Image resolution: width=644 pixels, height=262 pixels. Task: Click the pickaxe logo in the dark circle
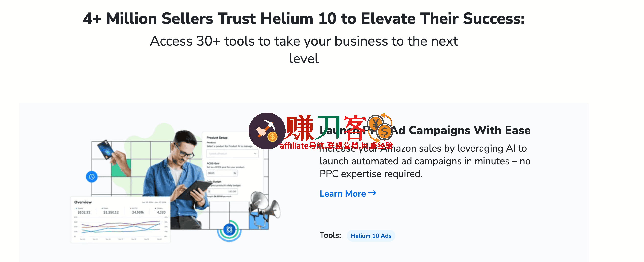click(267, 131)
